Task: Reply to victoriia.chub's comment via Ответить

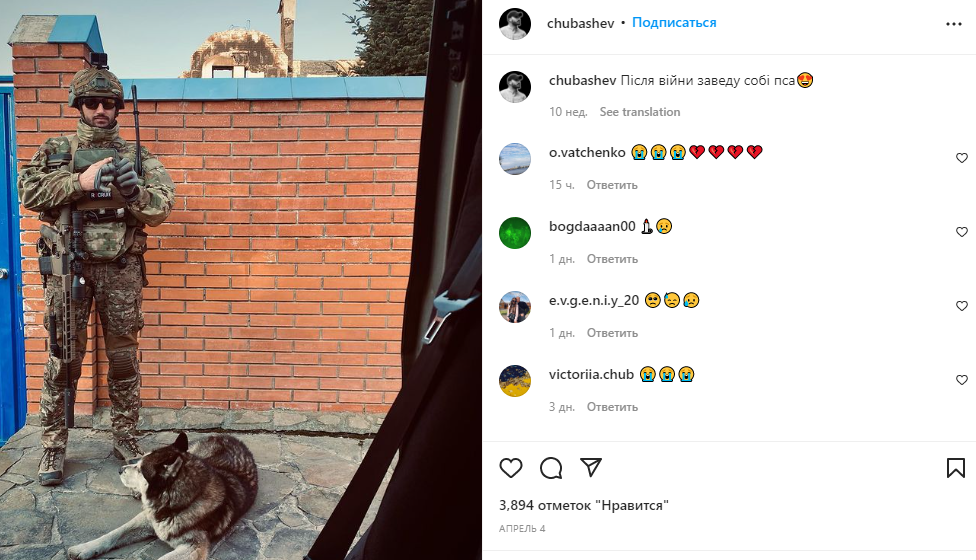Action: 612,407
